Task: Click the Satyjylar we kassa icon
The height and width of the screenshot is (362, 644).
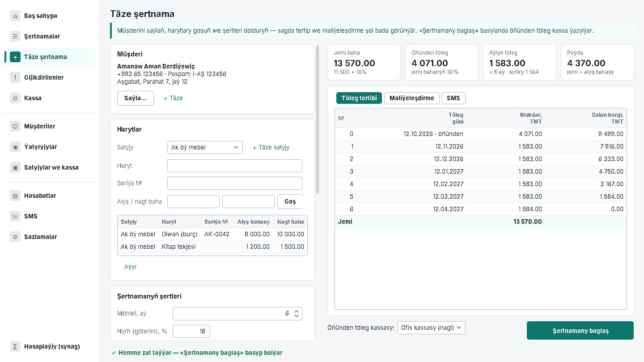Action: tap(15, 167)
